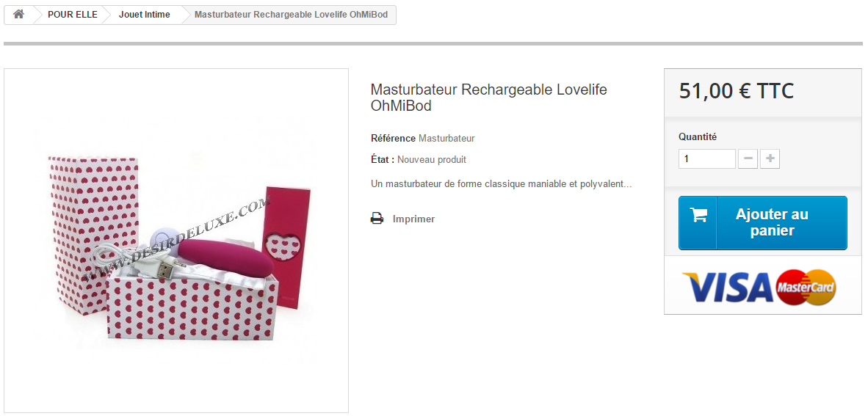
Task: Increase quantity with the plus button
Action: (x=770, y=158)
